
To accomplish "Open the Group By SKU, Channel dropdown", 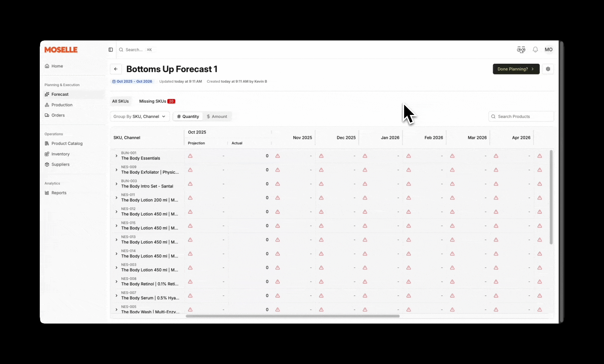I will [140, 117].
